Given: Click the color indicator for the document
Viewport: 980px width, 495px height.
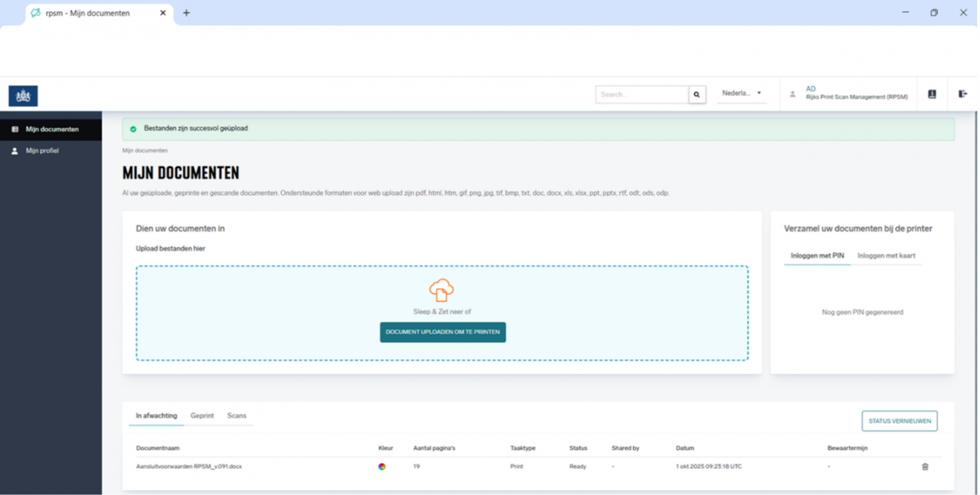Looking at the screenshot, I should click(382, 467).
